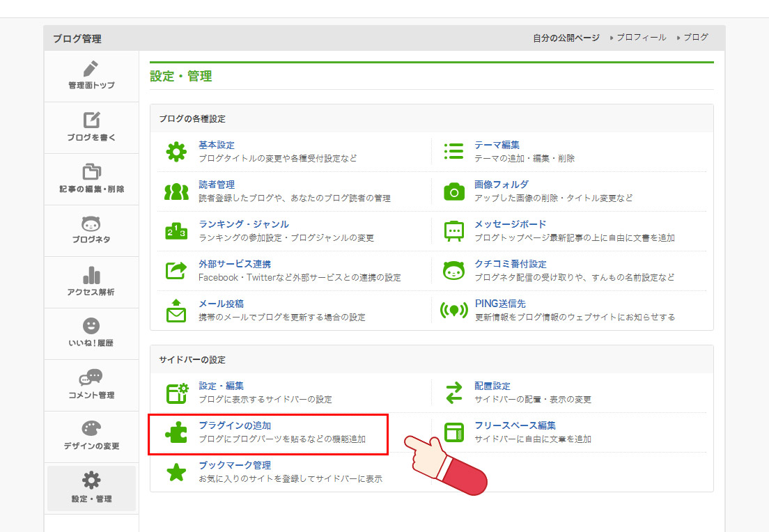Click list icon beside テーマ編集
The height and width of the screenshot is (532, 769).
(453, 152)
